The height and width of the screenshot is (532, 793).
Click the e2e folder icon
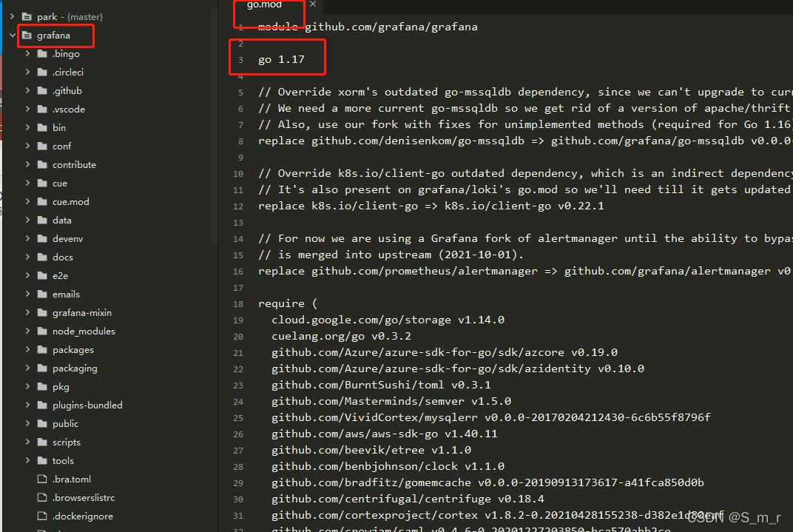(42, 275)
